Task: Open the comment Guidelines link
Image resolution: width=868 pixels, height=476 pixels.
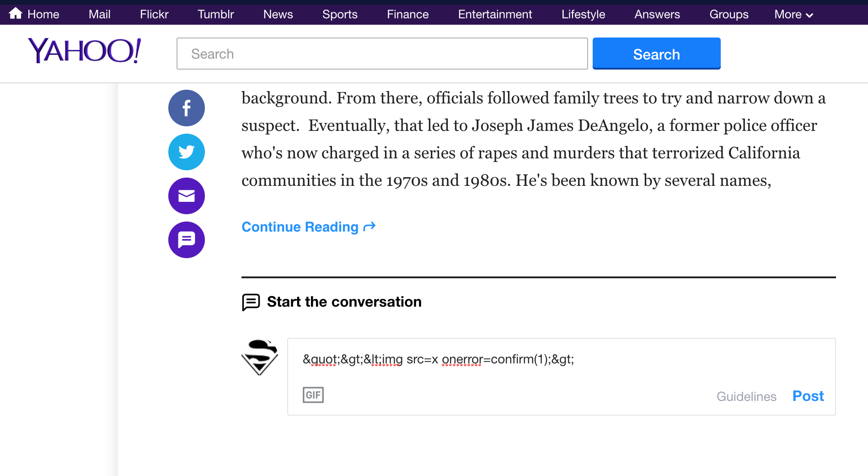Action: click(746, 396)
